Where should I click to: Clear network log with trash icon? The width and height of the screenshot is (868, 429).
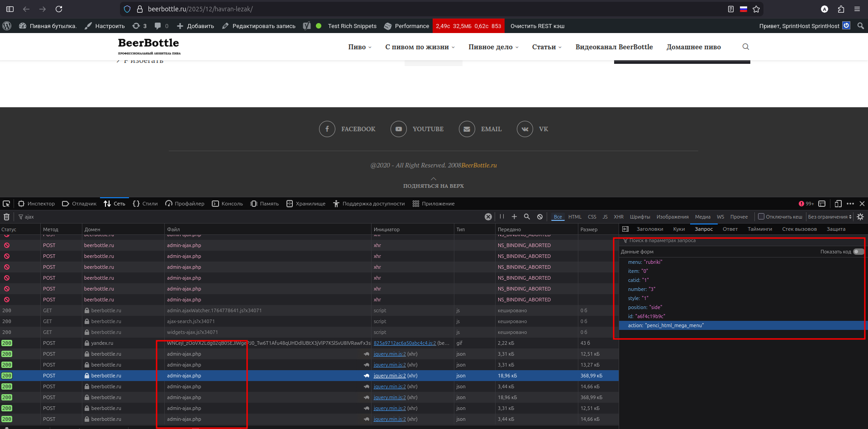point(6,217)
